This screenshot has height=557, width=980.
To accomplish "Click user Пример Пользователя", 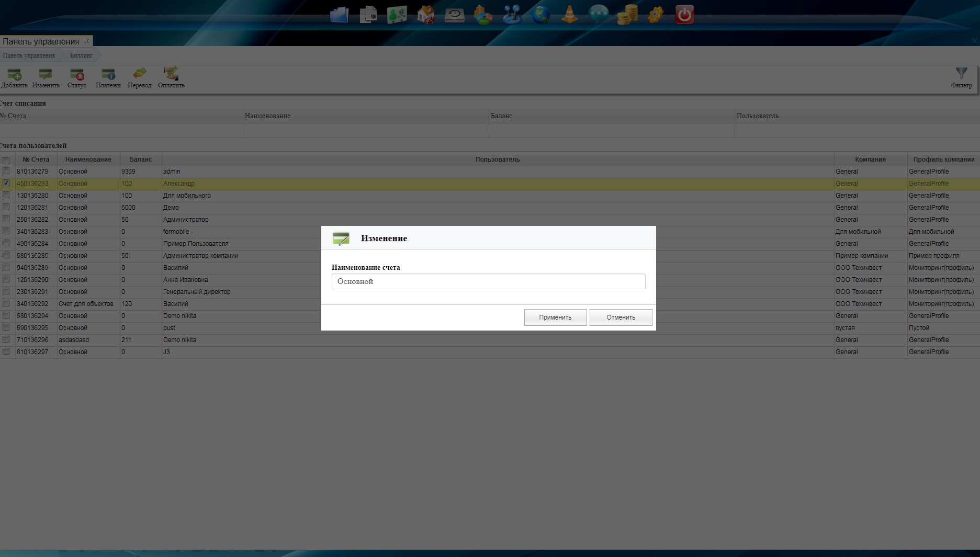I will point(196,244).
